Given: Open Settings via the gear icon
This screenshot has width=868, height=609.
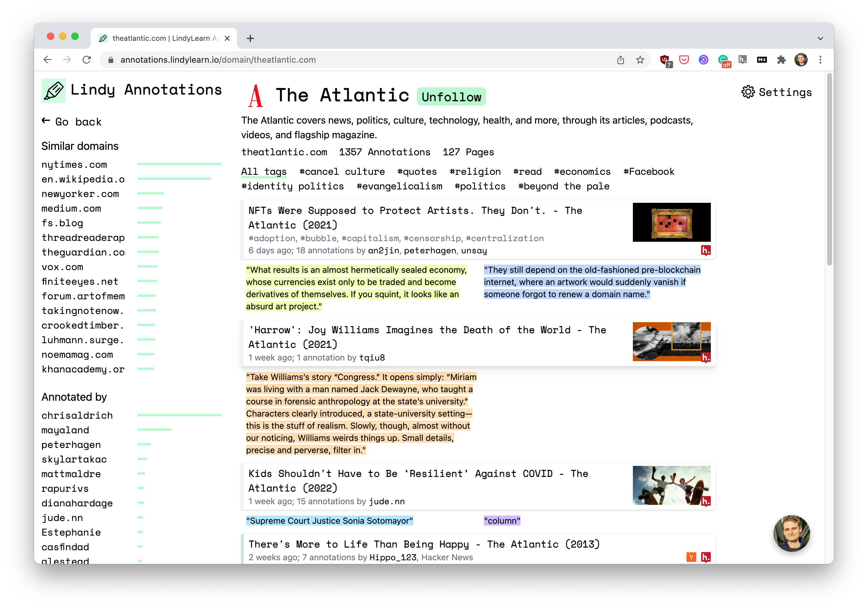Looking at the screenshot, I should [x=748, y=92].
